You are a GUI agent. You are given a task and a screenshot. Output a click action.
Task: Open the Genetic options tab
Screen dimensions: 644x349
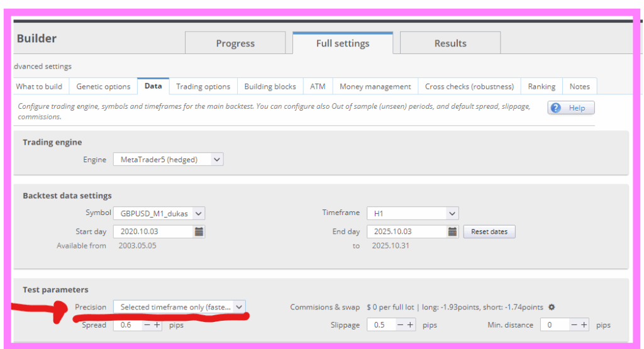coord(103,86)
